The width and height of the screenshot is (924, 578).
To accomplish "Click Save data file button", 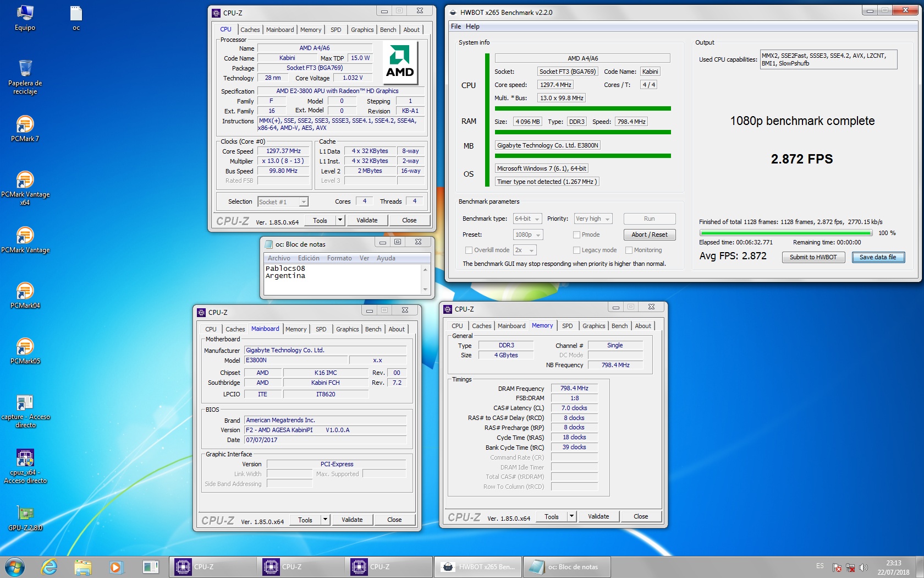I will click(x=878, y=257).
